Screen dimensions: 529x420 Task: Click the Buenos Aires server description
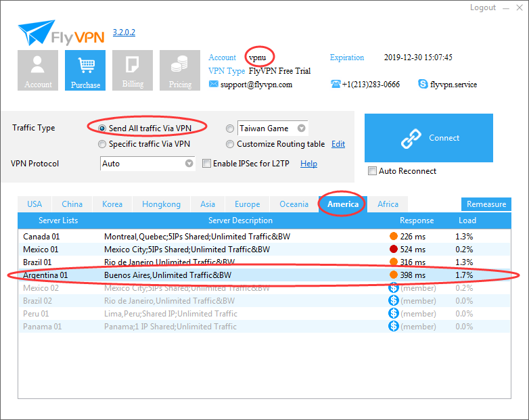pos(168,275)
